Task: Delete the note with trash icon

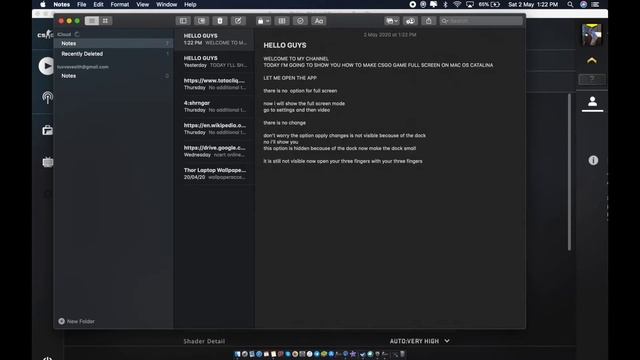Action: tap(220, 21)
